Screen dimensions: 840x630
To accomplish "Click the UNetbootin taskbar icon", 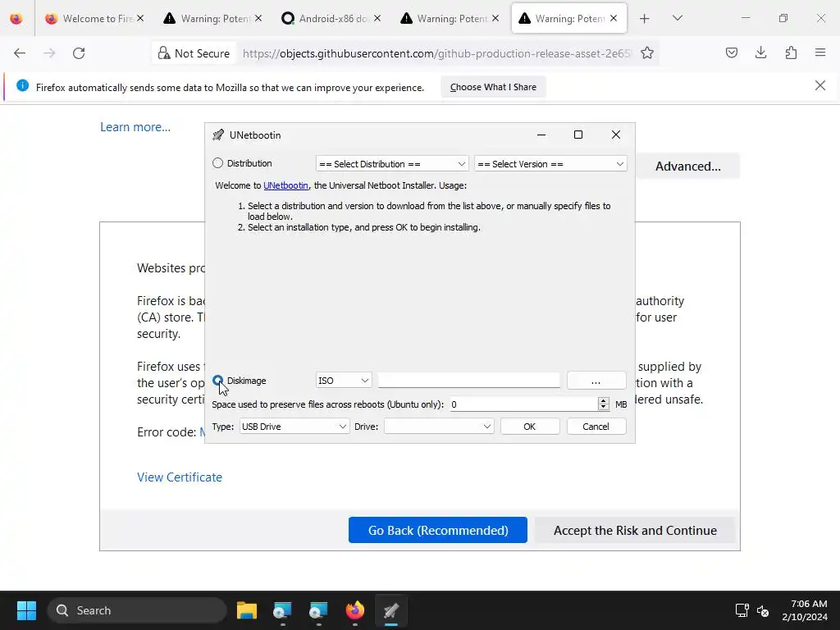I will pos(391,610).
